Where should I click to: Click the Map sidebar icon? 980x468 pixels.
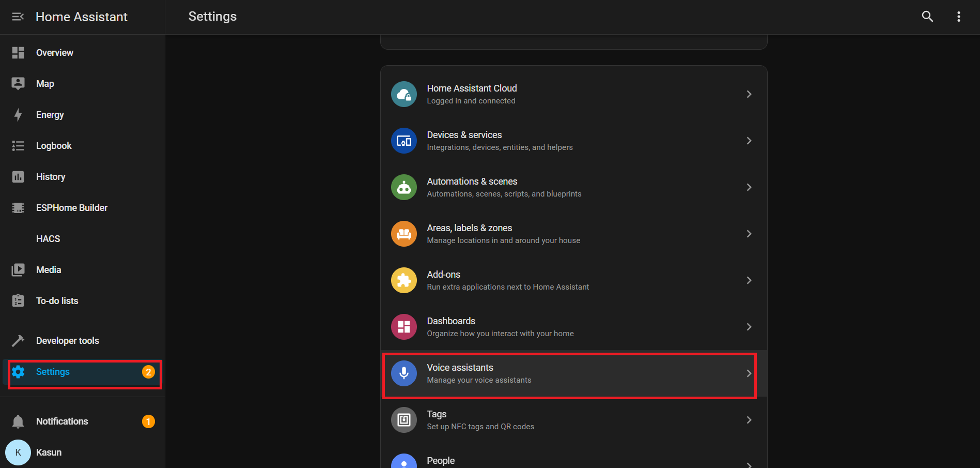pyautogui.click(x=18, y=84)
